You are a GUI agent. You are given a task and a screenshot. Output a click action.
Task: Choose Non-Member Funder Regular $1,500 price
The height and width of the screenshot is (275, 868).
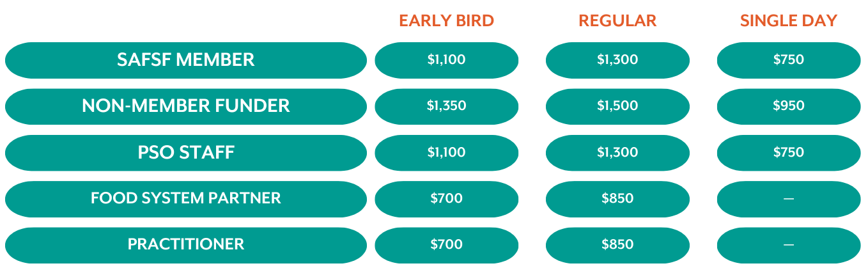617,106
